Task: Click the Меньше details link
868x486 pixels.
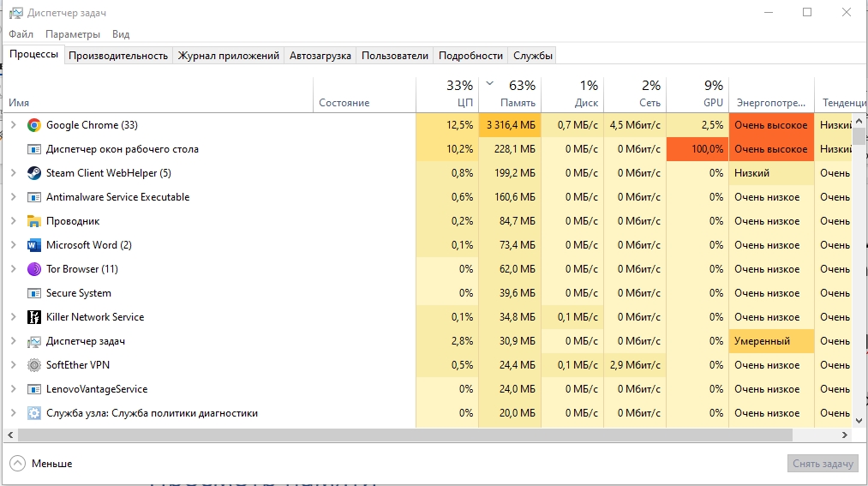Action: pyautogui.click(x=51, y=464)
